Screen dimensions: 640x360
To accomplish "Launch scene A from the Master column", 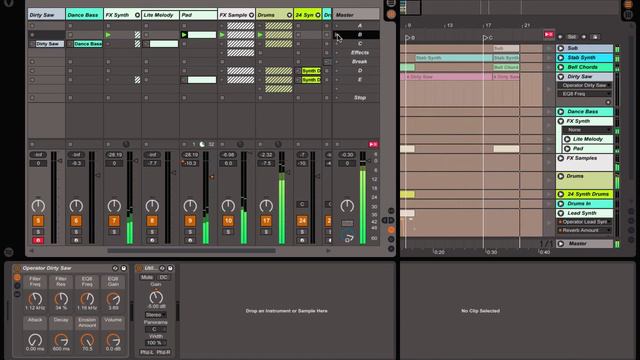I will tap(337, 26).
